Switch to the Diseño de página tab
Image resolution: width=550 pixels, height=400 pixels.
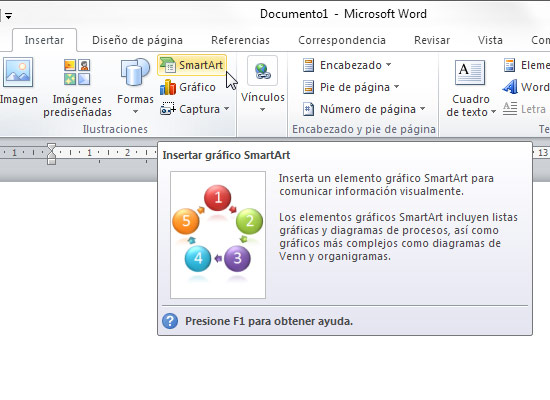pyautogui.click(x=137, y=40)
